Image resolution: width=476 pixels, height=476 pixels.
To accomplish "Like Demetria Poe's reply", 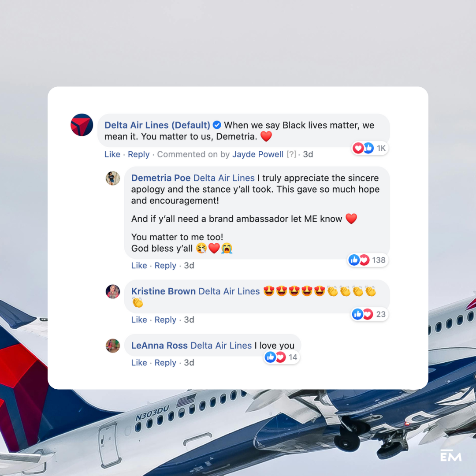I will point(139,265).
